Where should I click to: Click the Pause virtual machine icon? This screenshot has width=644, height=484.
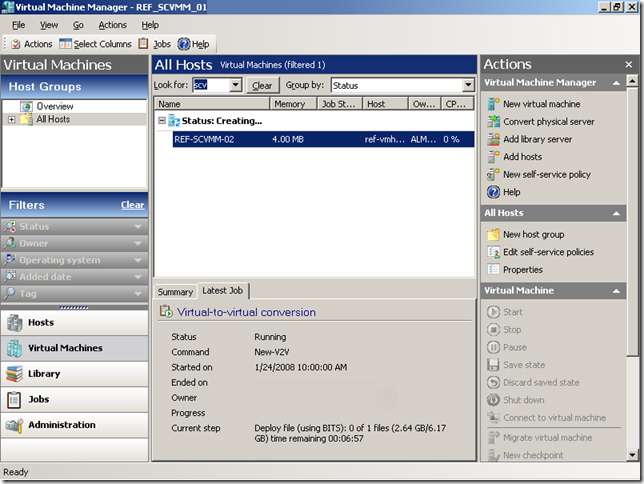coord(493,347)
